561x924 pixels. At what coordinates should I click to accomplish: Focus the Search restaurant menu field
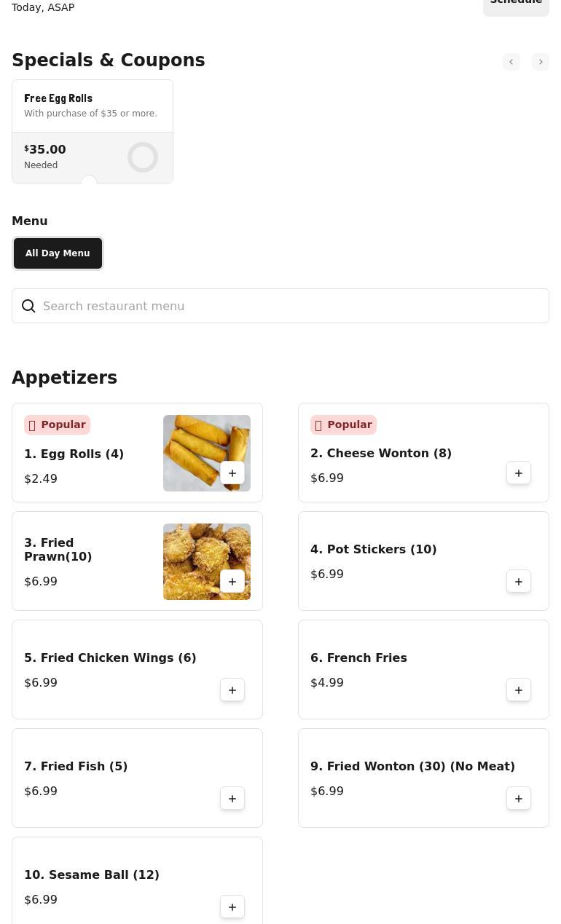(x=291, y=307)
